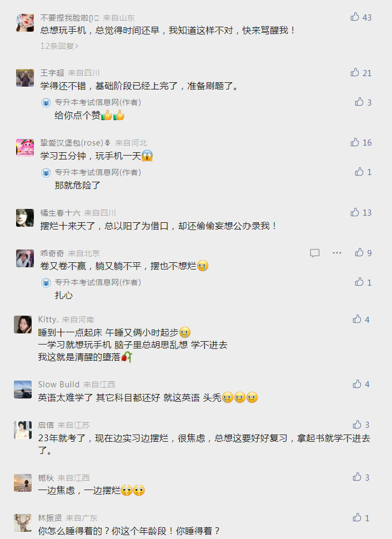Screen dimensions: 392x539
Task: Open the reply bubble on 乖奇奇's comment
Action: click(x=315, y=252)
